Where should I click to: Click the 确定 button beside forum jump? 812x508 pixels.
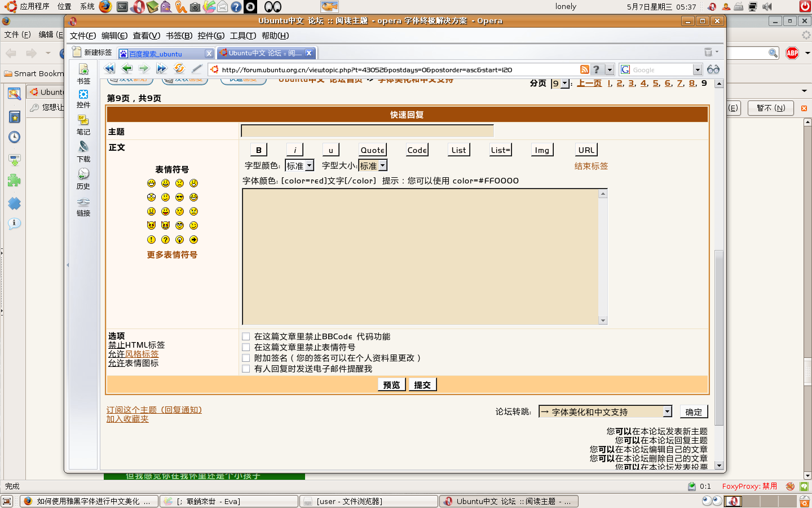[694, 412]
